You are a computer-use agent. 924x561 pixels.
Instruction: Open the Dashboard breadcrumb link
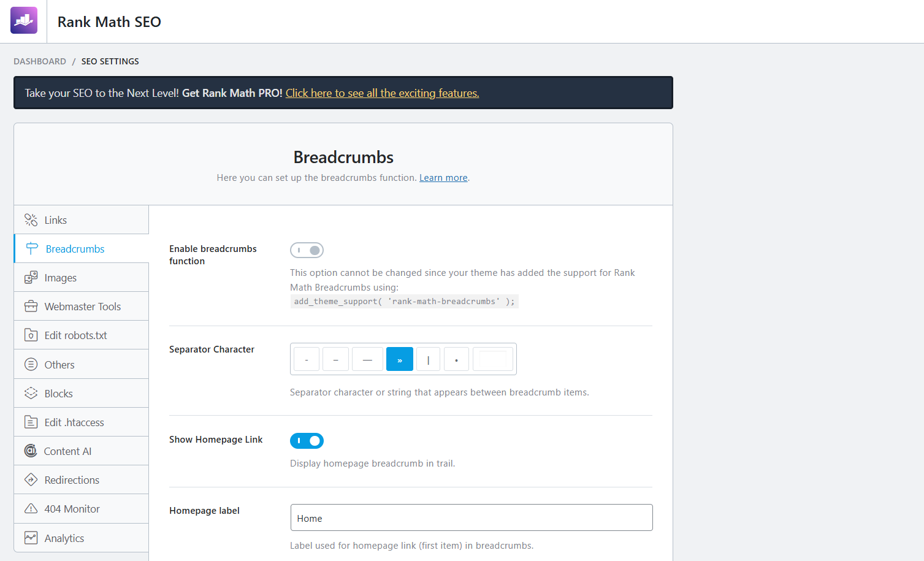[x=40, y=61]
